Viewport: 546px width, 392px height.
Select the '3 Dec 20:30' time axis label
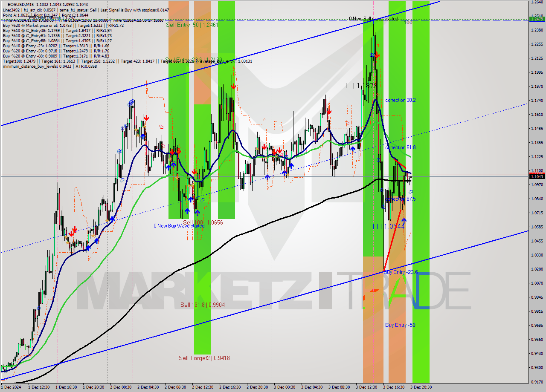pyautogui.click(x=421, y=387)
